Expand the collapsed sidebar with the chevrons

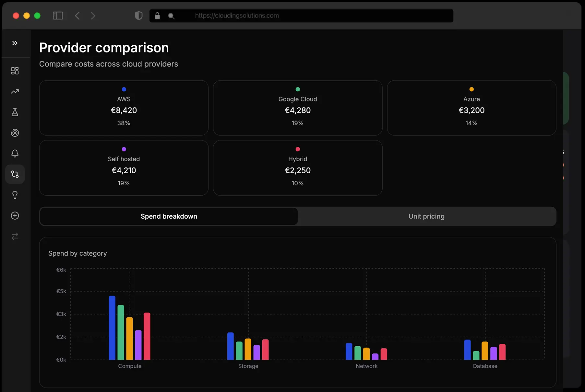tap(15, 43)
